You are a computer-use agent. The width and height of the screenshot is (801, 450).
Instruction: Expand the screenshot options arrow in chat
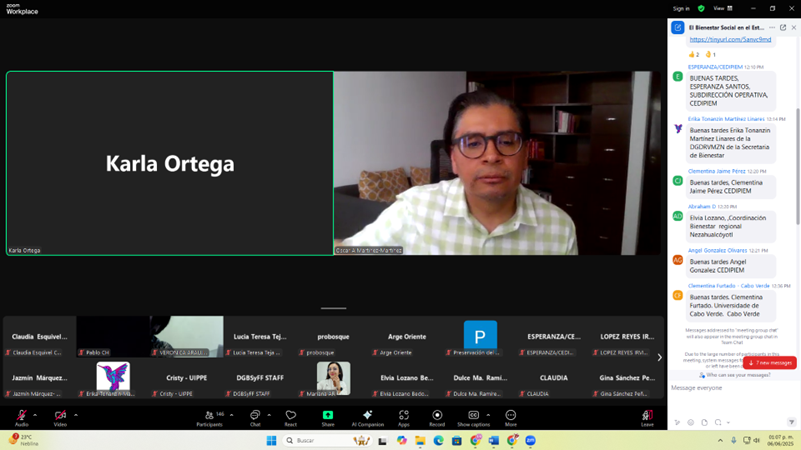click(728, 422)
